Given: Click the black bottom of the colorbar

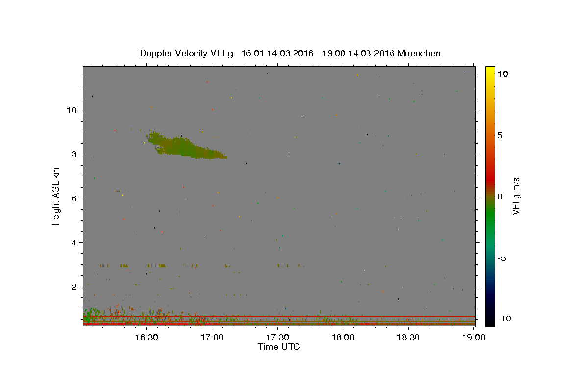Looking at the screenshot, I should tap(490, 321).
